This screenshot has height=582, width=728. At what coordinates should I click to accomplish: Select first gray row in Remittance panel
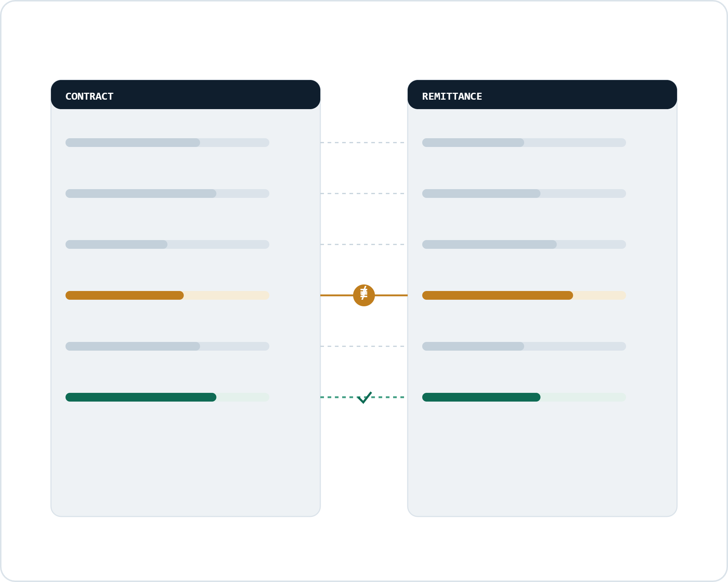(524, 143)
